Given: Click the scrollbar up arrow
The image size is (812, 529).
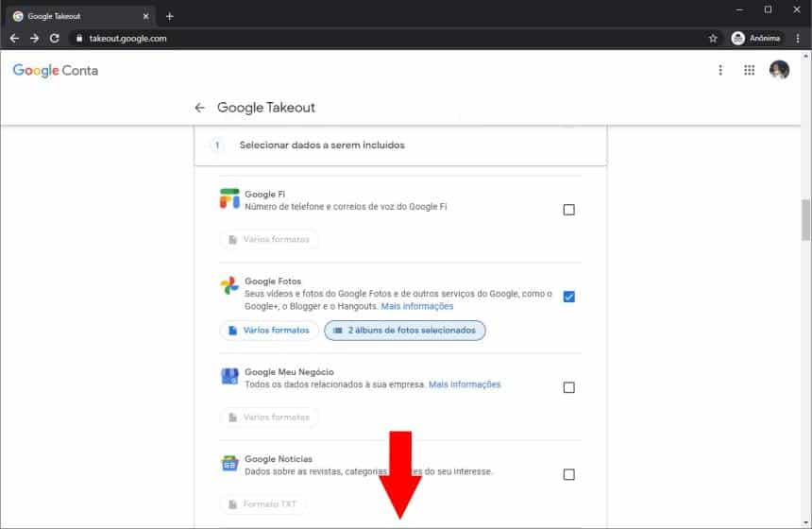Looking at the screenshot, I should [805, 55].
